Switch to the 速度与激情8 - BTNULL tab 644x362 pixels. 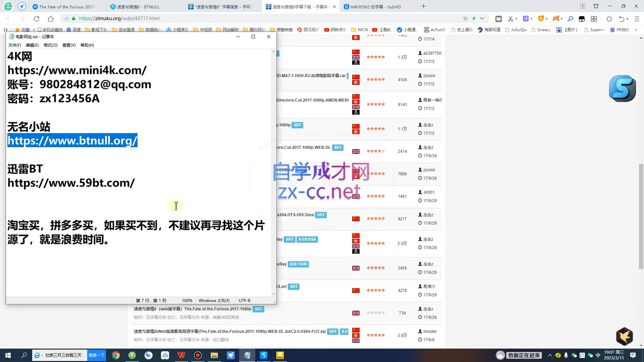click(145, 7)
